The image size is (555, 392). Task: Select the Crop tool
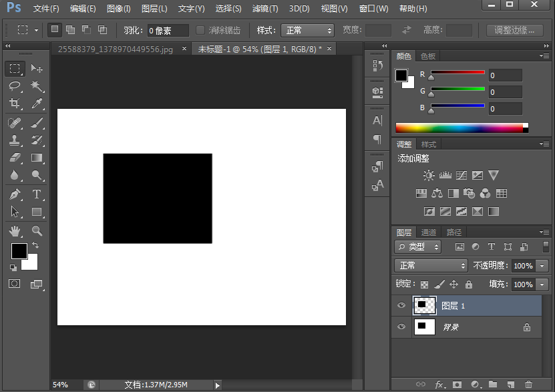15,103
